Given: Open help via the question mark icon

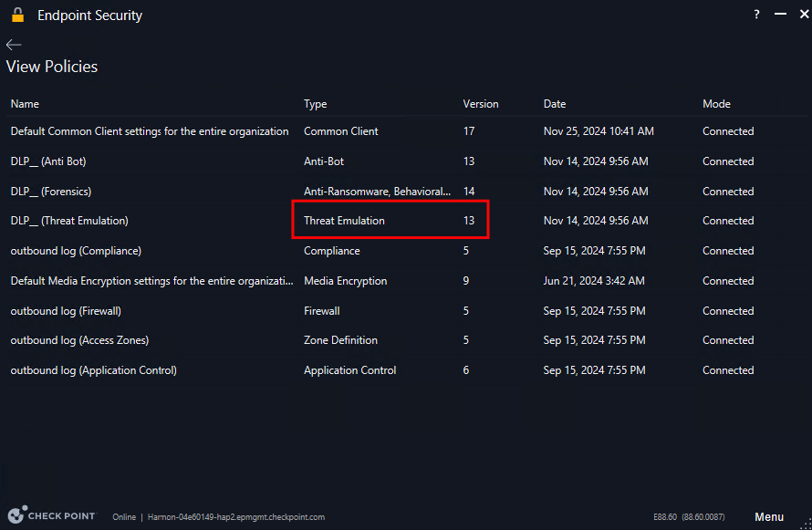Looking at the screenshot, I should 756,15.
